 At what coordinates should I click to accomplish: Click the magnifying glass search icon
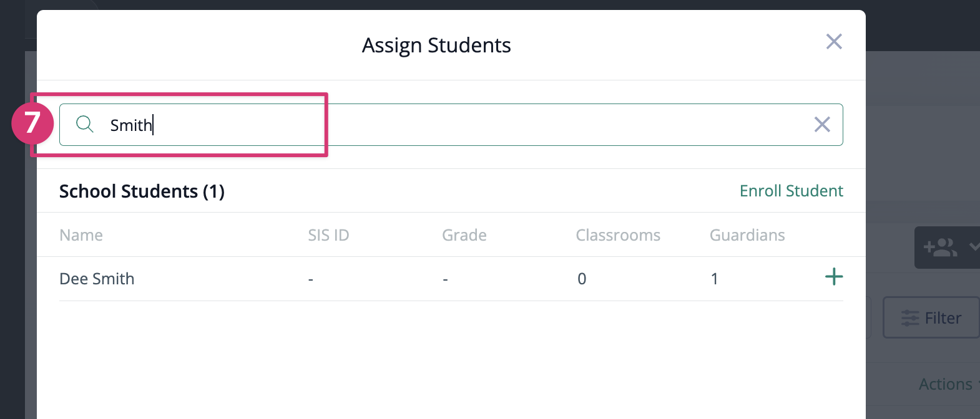coord(85,124)
